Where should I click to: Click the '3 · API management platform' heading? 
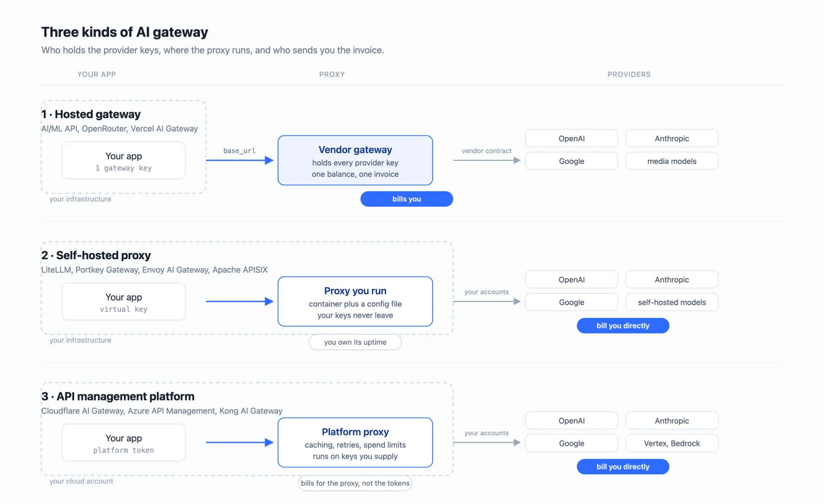tap(118, 397)
